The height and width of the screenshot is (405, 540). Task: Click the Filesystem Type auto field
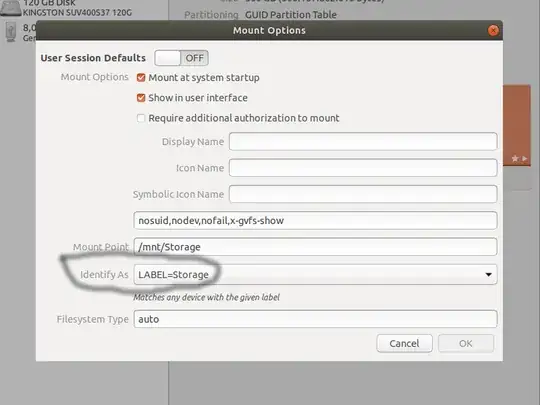click(x=315, y=319)
